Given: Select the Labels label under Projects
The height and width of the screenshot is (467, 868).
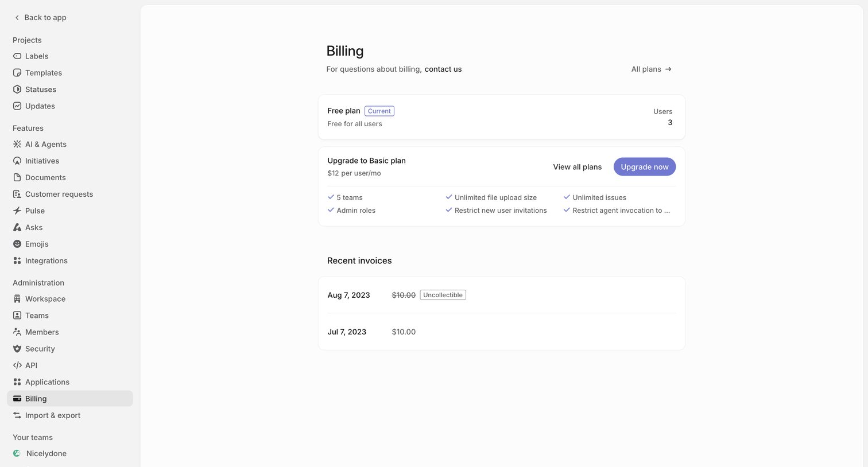Looking at the screenshot, I should point(37,56).
